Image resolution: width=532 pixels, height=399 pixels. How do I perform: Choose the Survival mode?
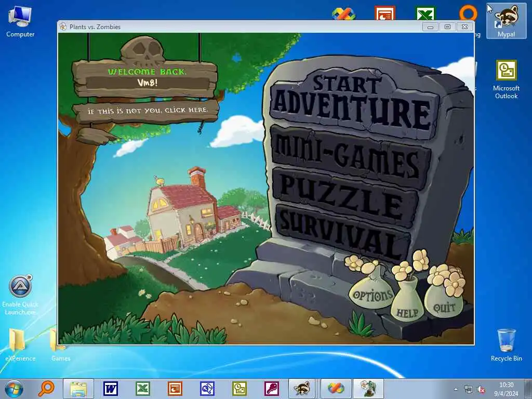tap(343, 232)
